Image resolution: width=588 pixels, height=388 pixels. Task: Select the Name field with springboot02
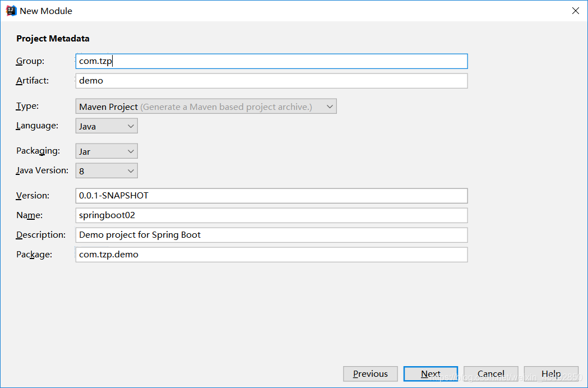[271, 215]
